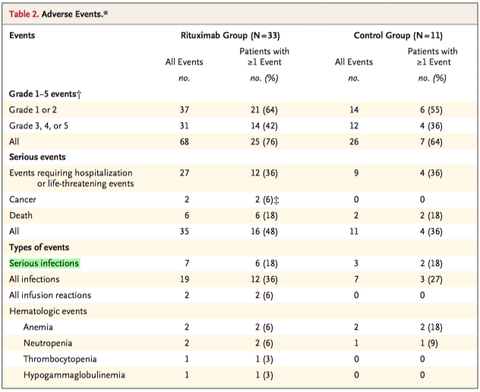Click the Thrombocytopenia row label

pos(60,359)
